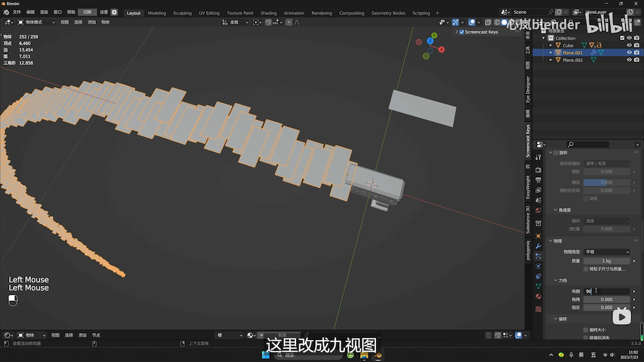Toggle the Collection eye visibility icon

629,38
